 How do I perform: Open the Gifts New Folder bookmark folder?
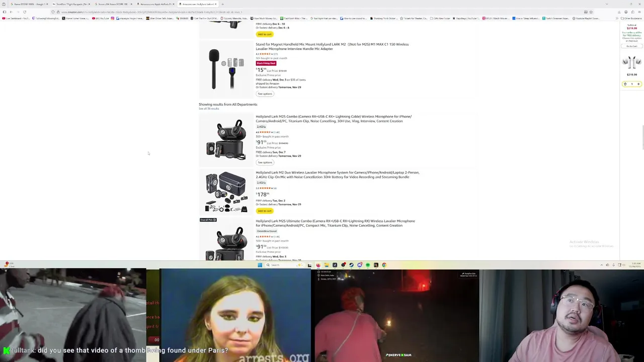pos(440,19)
